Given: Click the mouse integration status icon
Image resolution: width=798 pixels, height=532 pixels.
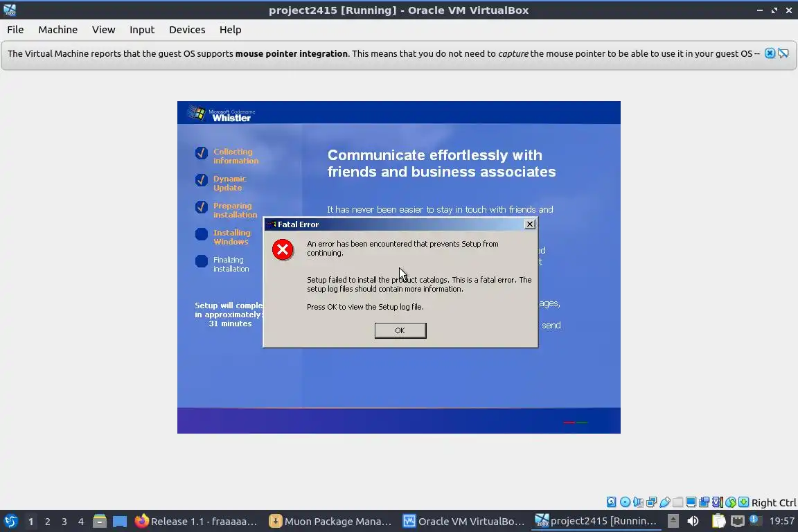Looking at the screenshot, I should [731, 502].
